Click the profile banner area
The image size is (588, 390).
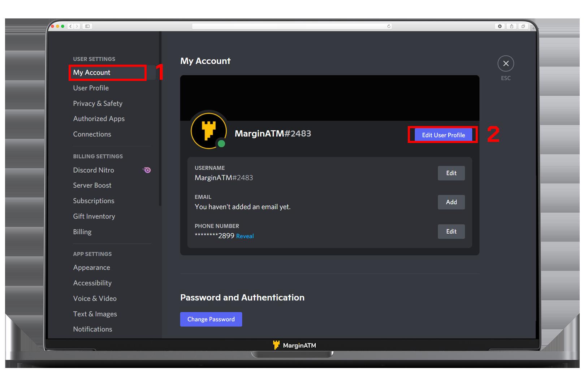(330, 98)
